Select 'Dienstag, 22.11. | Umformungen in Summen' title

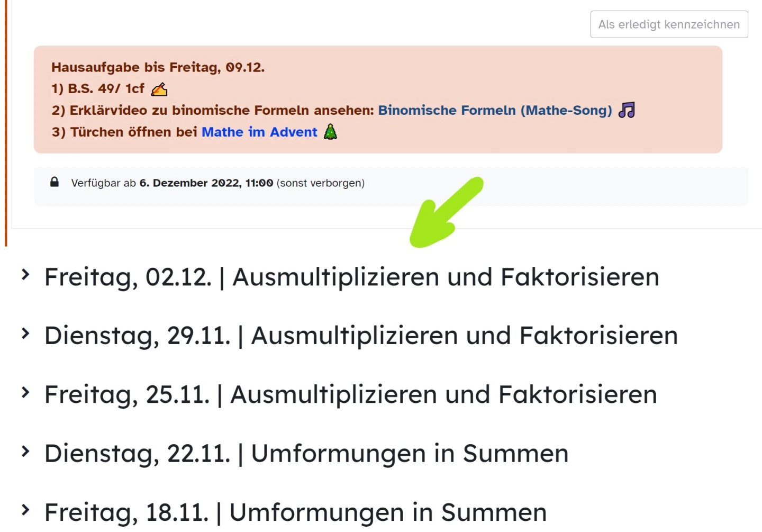tap(306, 454)
